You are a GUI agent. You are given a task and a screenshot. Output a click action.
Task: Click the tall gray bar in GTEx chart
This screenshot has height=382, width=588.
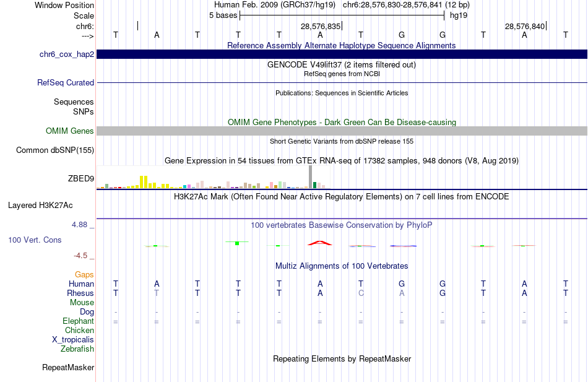pos(311,176)
